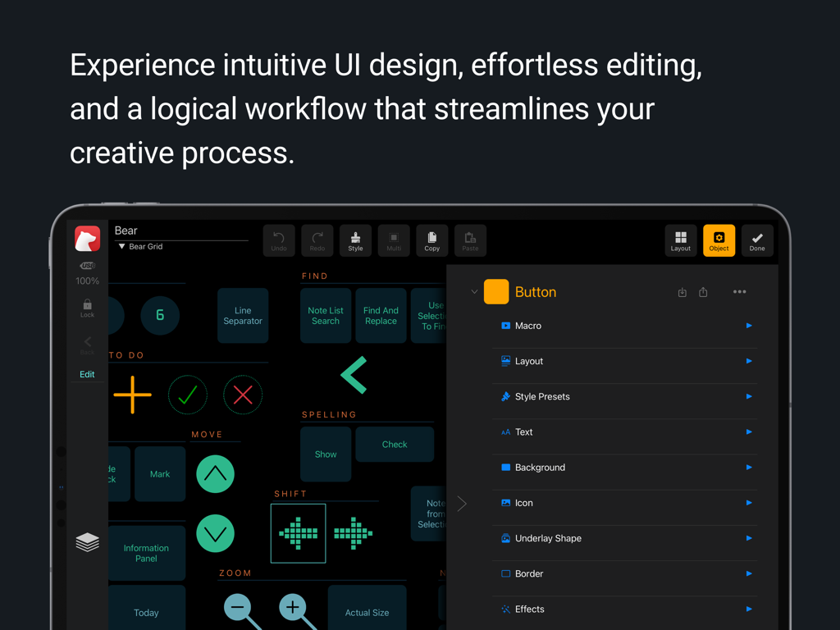The image size is (840, 630).
Task: Click the Undo icon
Action: (279, 240)
